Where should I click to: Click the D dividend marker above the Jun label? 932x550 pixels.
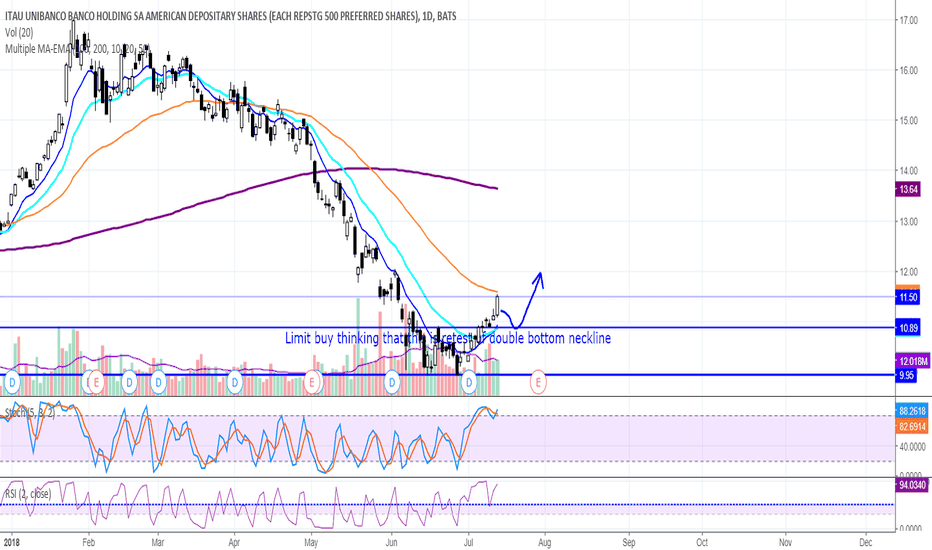pos(392,382)
